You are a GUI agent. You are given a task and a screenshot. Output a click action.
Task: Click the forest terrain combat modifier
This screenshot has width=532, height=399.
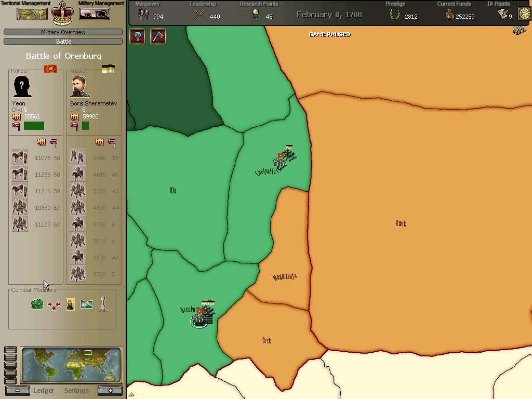click(37, 304)
